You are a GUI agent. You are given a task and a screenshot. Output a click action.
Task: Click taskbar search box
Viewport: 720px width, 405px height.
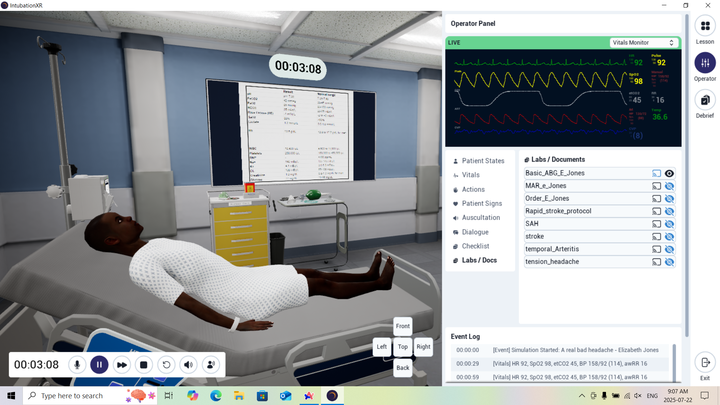[x=90, y=396]
